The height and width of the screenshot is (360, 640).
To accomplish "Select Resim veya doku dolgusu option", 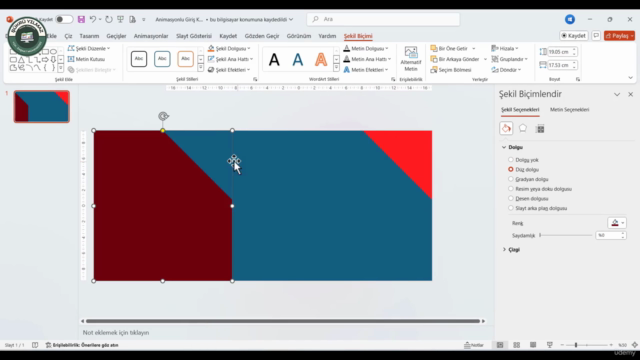I will coord(511,189).
